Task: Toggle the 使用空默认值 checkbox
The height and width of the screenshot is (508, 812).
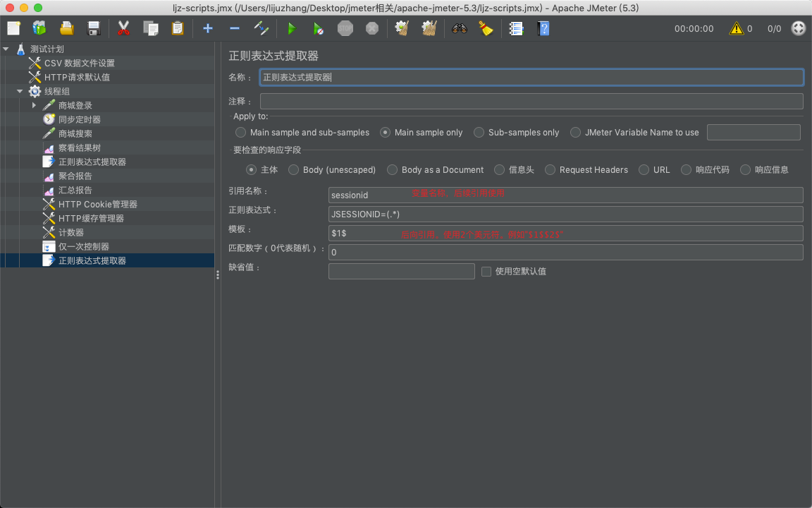Action: pyautogui.click(x=486, y=271)
